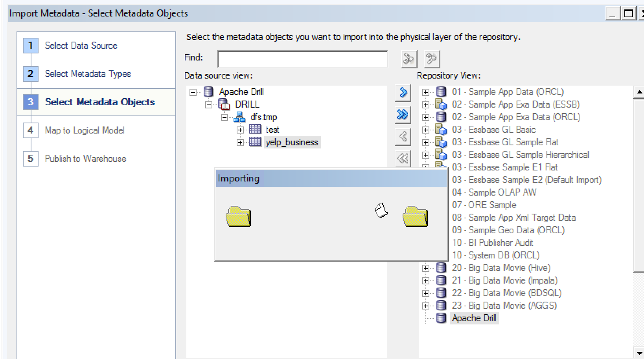Click inside the Find text field
Image resolution: width=644 pixels, height=359 pixels.
click(x=302, y=59)
